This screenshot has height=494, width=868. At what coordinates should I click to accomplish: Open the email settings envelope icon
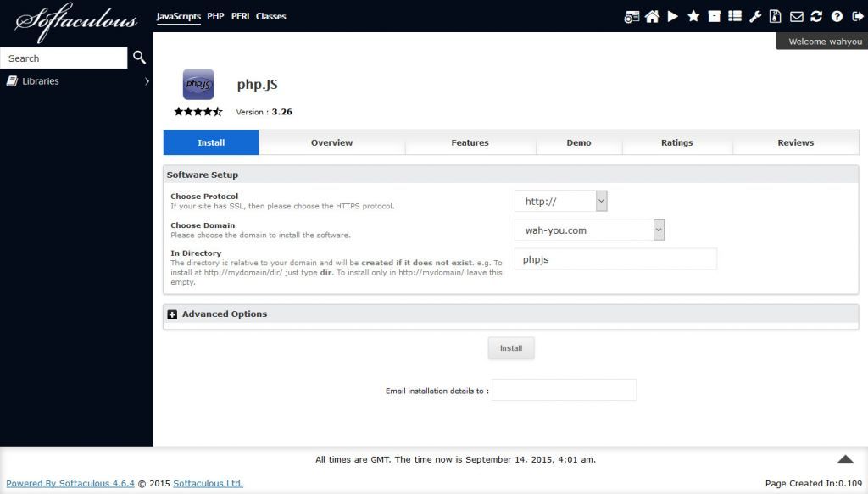[795, 16]
